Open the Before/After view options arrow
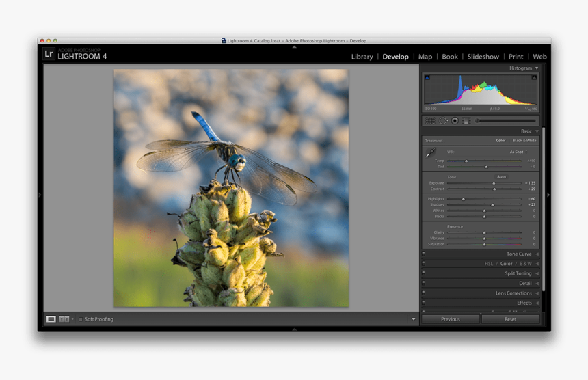588x380 pixels. [72, 319]
